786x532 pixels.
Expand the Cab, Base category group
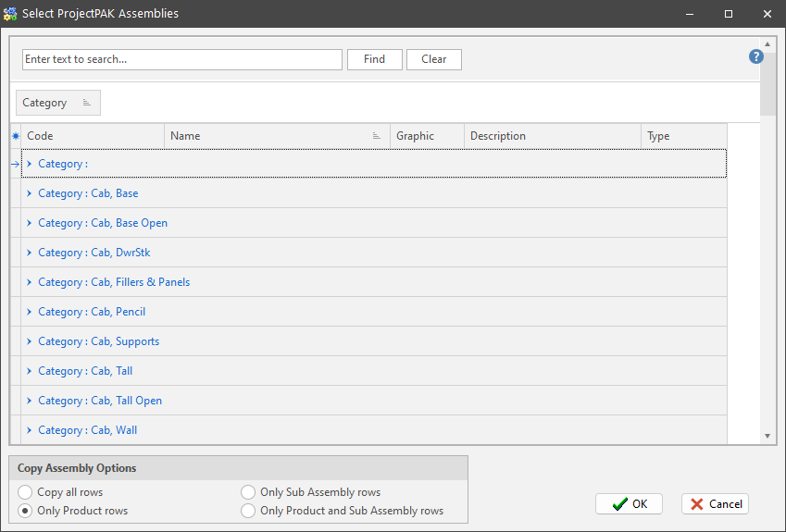(x=30, y=193)
